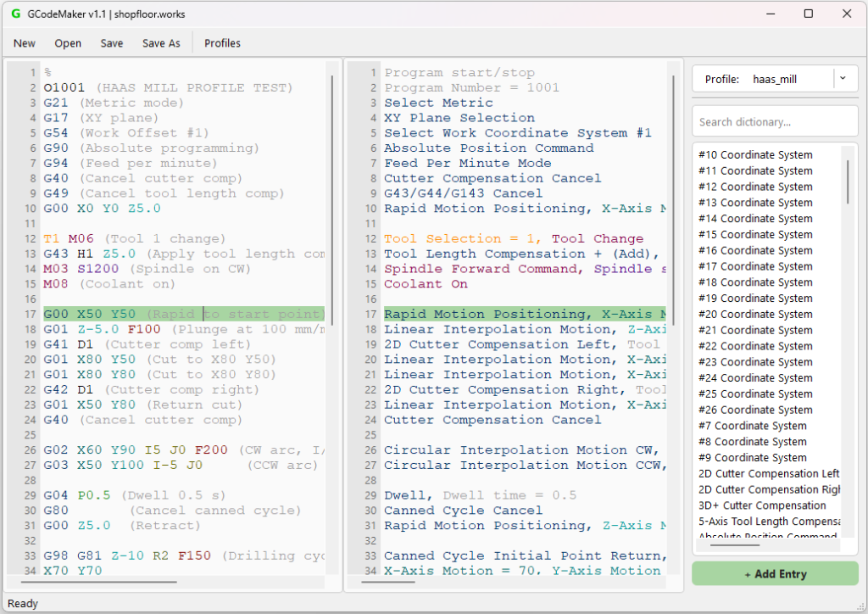
Task: Click the G21 Metric mode line
Action: point(114,103)
